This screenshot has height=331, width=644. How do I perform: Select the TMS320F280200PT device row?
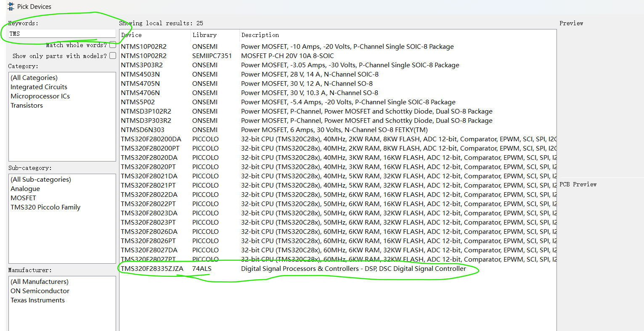point(338,148)
